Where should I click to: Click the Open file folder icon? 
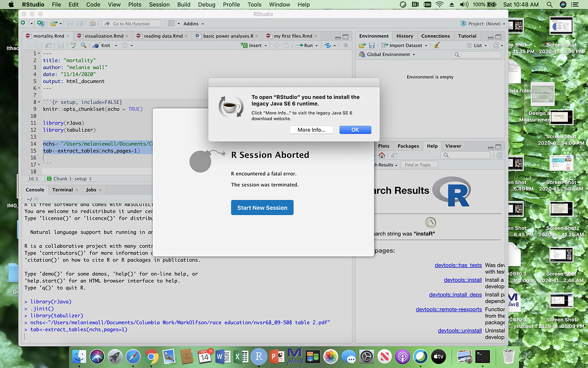tap(54, 23)
